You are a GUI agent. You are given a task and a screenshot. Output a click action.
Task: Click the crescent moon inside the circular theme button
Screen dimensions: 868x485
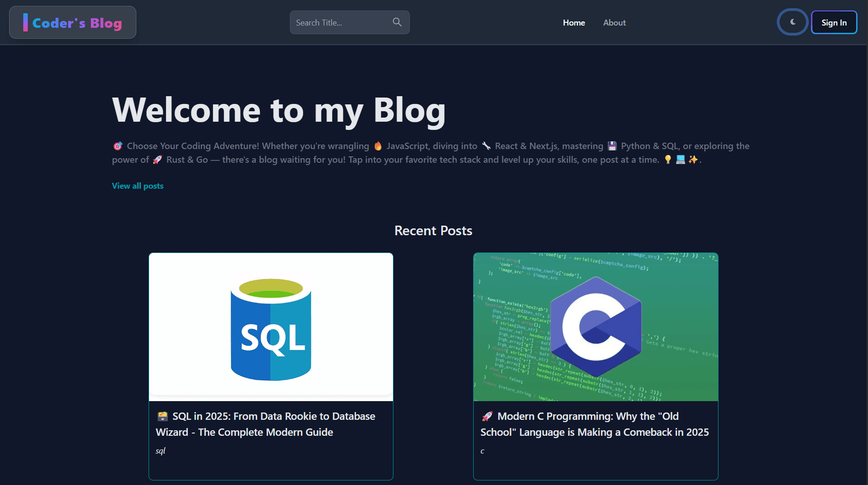(x=792, y=22)
